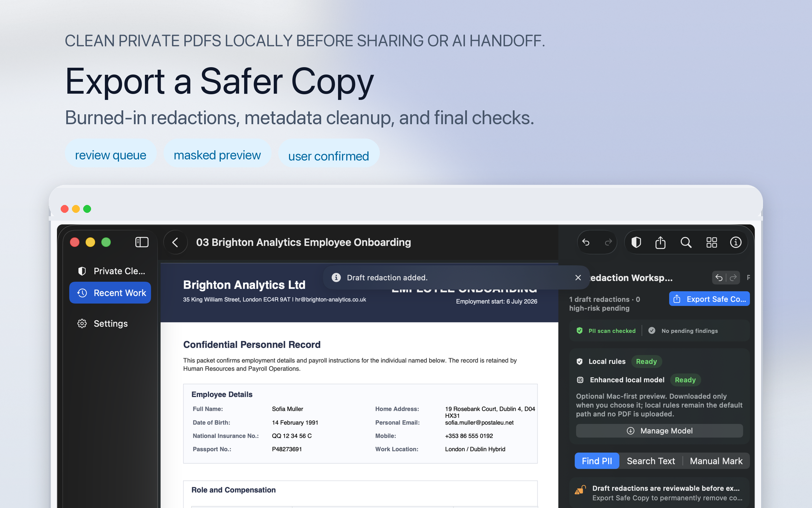Switch to the Search Text tab
The height and width of the screenshot is (508, 812).
tap(651, 461)
